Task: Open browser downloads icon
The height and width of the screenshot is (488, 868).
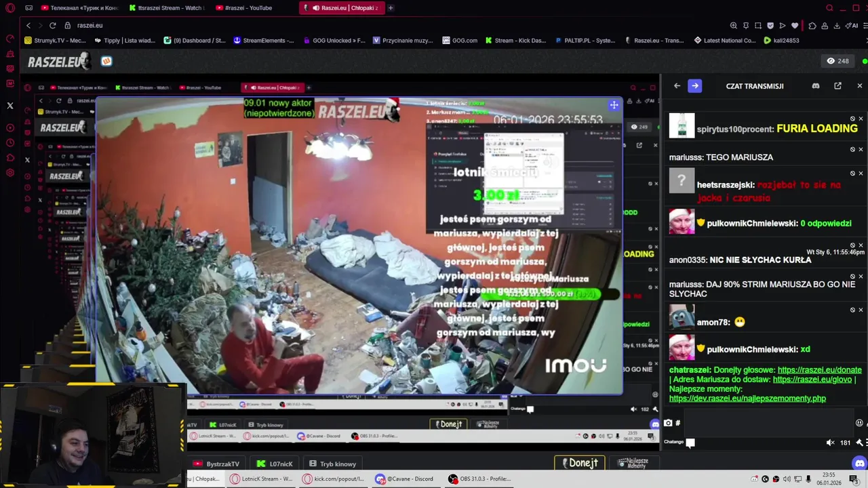Action: pyautogui.click(x=837, y=26)
